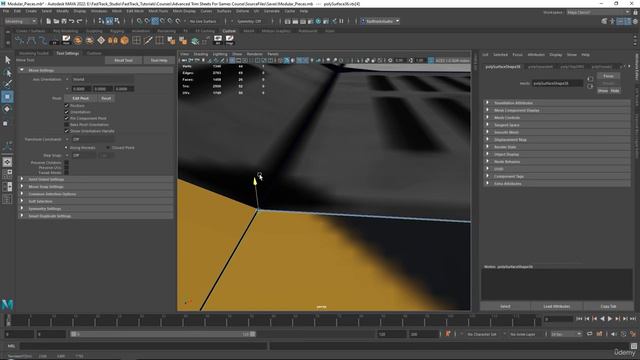
Task: Toggle the Preserve UVs checkbox
Action: [67, 167]
